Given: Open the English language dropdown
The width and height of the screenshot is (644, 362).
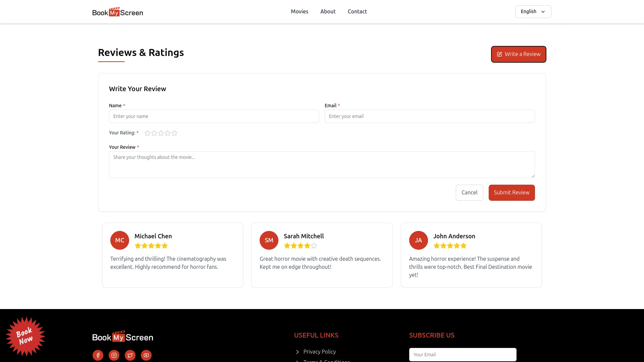Looking at the screenshot, I should [x=533, y=11].
